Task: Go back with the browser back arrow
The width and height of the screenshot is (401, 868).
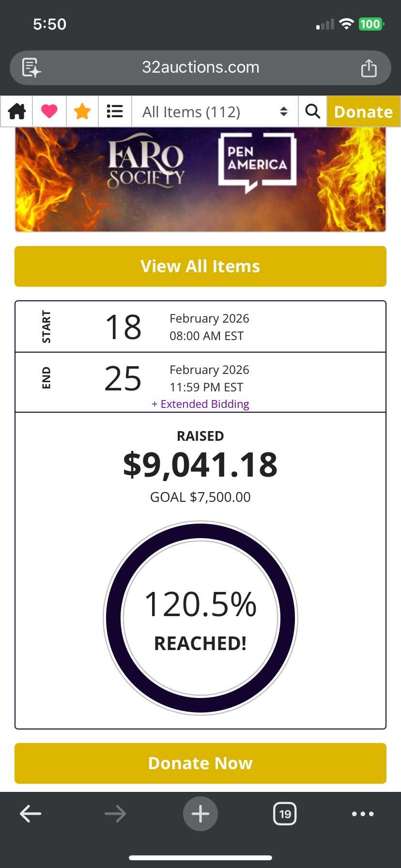Action: pyautogui.click(x=31, y=814)
